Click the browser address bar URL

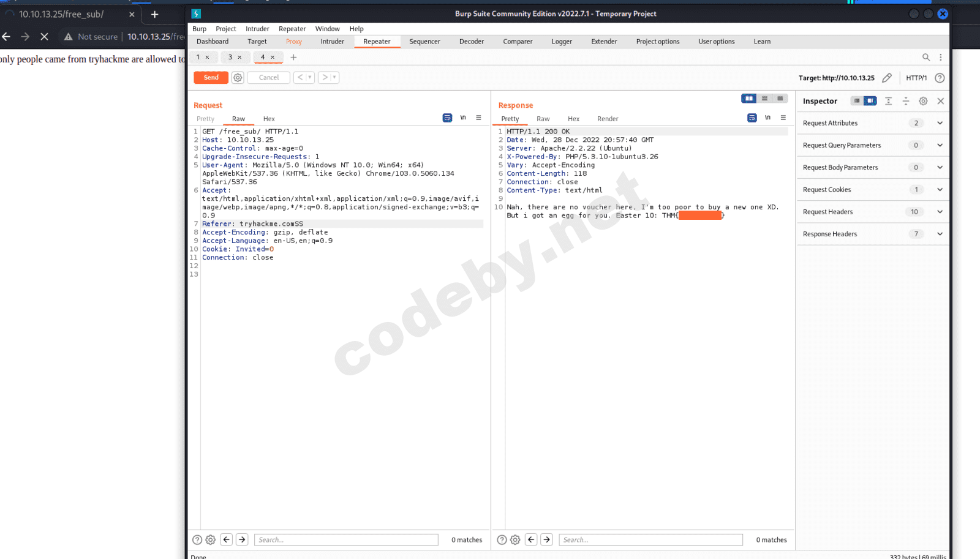click(x=156, y=37)
